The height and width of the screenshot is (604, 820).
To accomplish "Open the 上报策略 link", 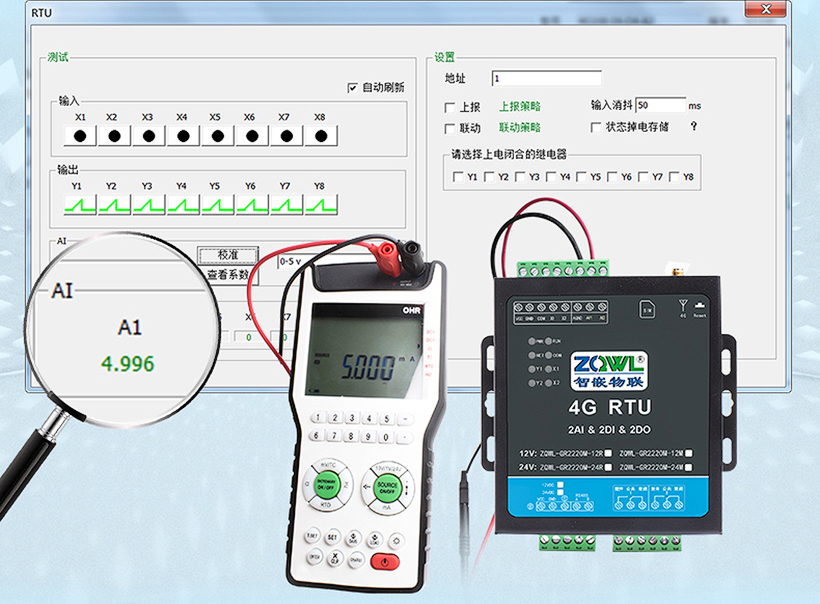I will click(519, 106).
